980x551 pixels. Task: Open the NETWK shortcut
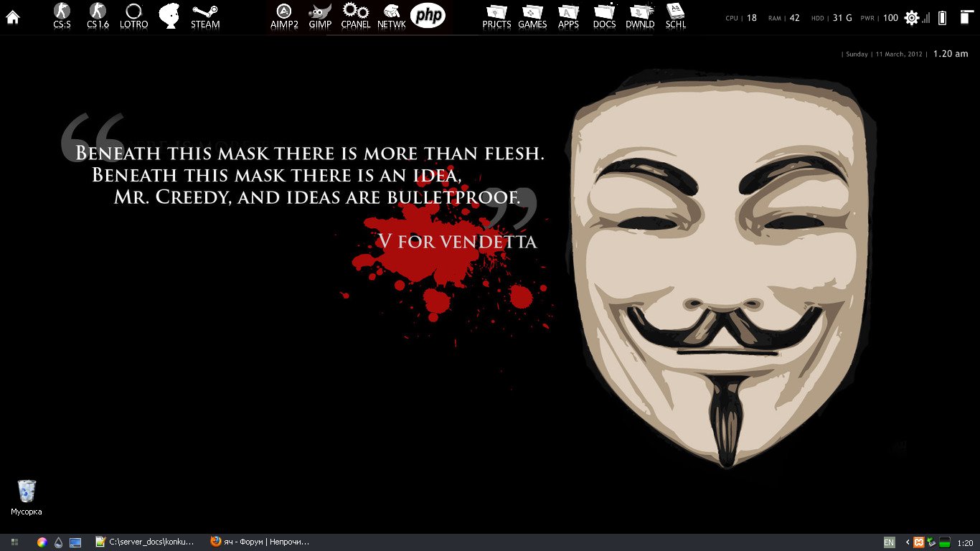(392, 16)
